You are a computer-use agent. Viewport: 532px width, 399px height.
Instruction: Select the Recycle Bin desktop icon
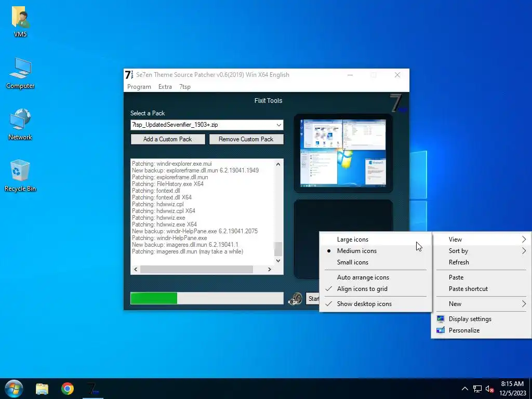(x=20, y=176)
